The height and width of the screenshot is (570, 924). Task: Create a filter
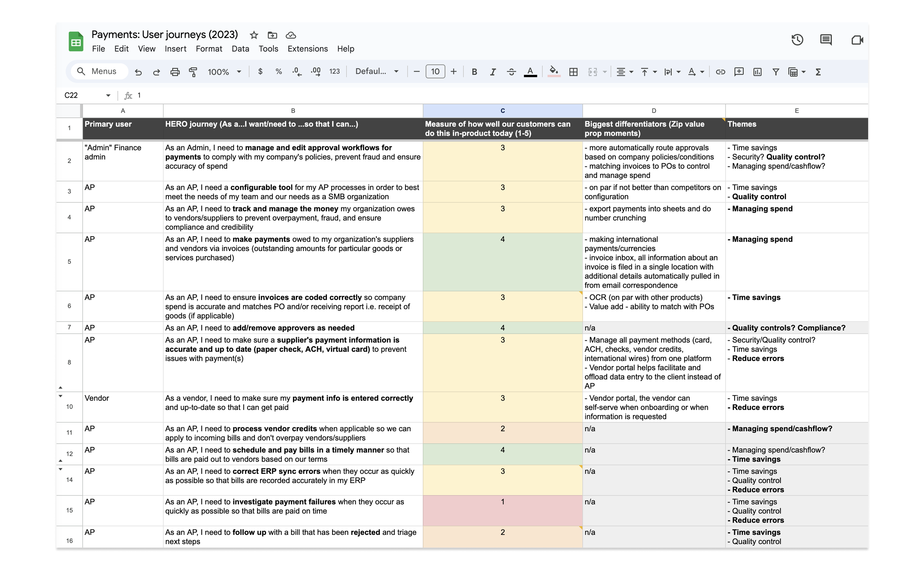click(776, 72)
